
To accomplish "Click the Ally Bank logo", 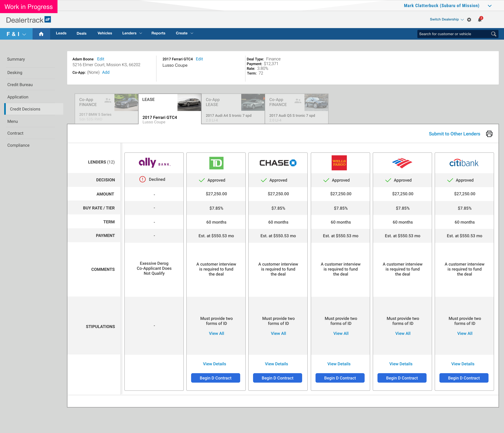I will point(155,163).
